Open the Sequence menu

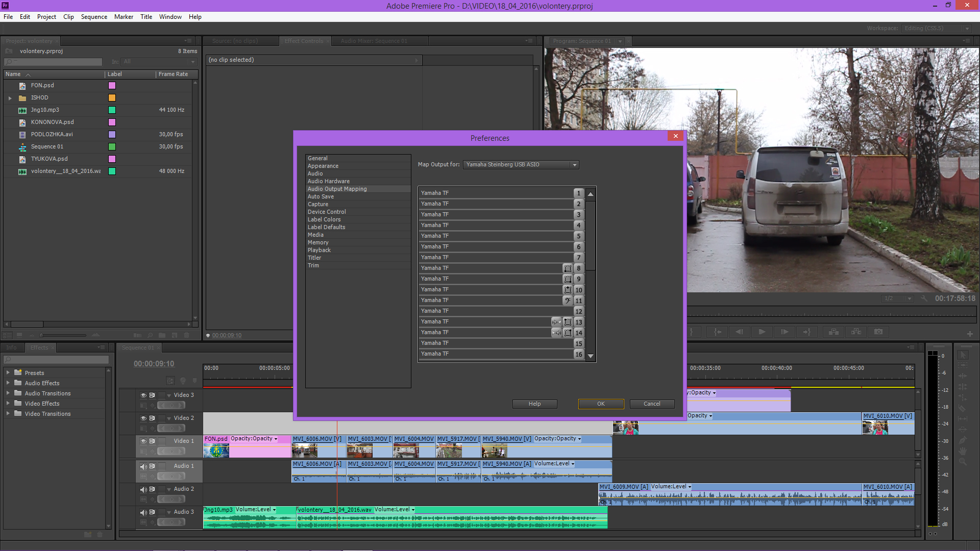(94, 17)
